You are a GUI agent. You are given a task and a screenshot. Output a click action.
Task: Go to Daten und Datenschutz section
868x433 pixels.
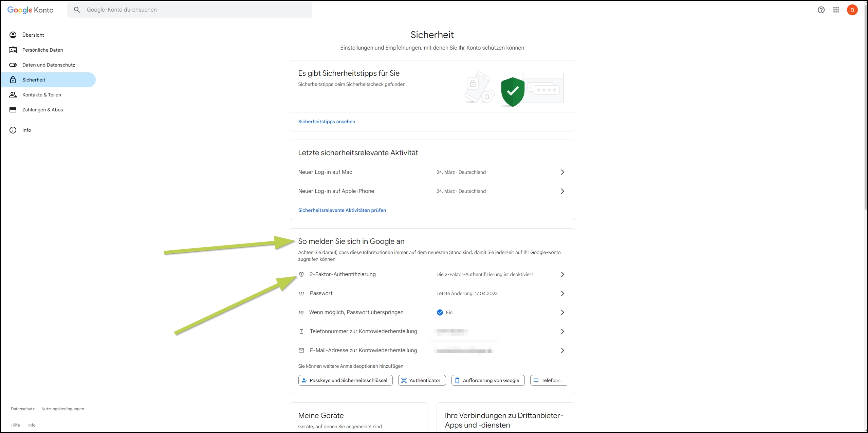tap(49, 65)
